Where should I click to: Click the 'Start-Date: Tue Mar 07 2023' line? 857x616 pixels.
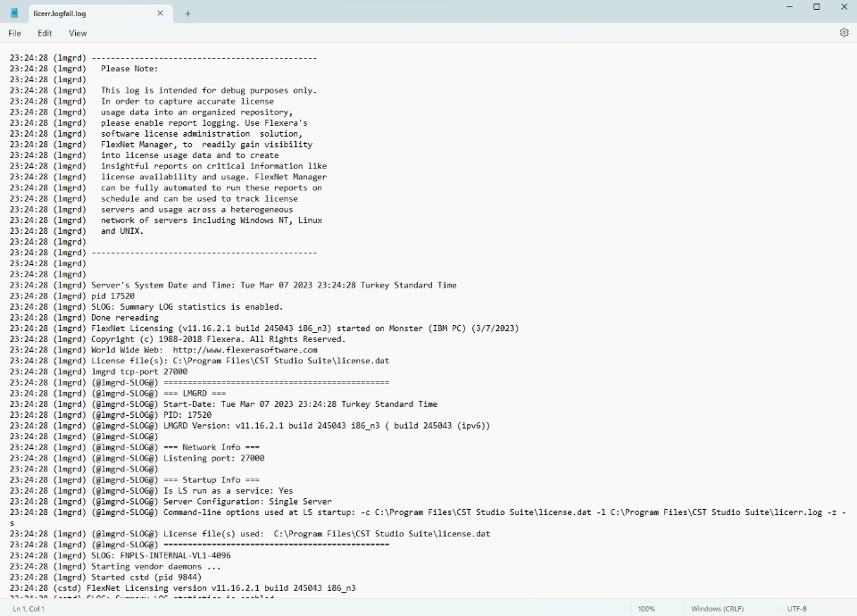coord(300,404)
